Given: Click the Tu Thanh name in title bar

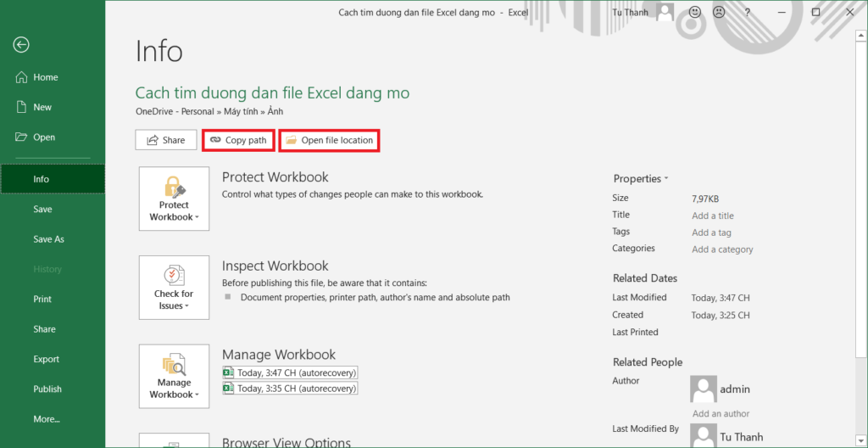Looking at the screenshot, I should [630, 12].
